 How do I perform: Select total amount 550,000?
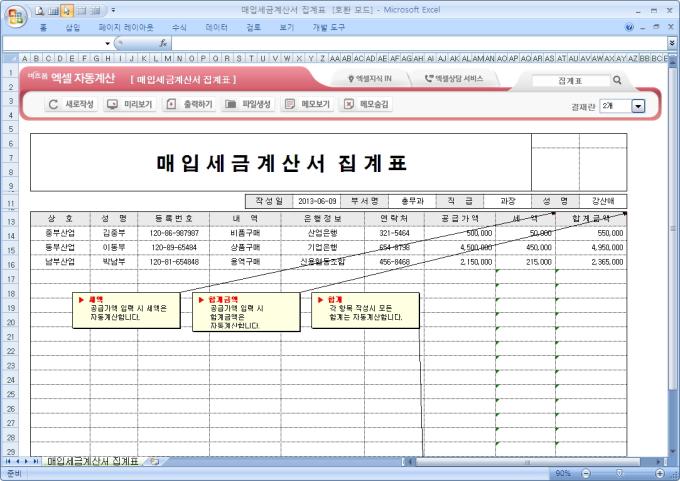591,233
